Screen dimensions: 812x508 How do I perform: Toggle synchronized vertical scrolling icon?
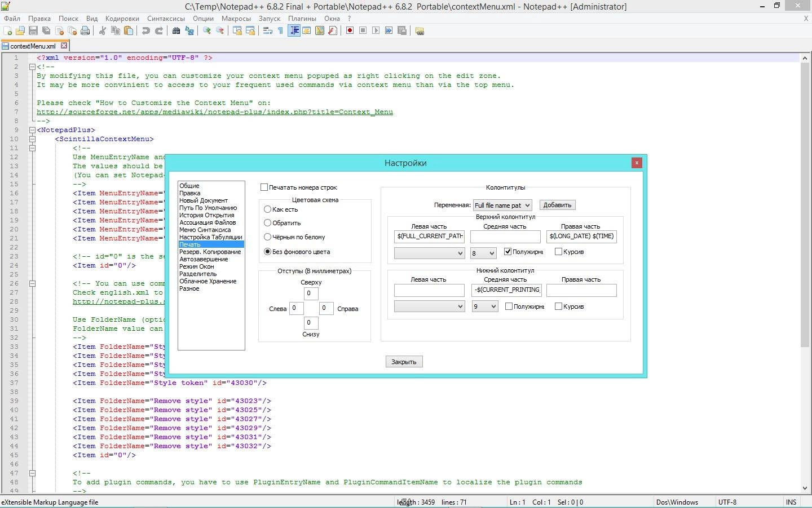pyautogui.click(x=237, y=30)
